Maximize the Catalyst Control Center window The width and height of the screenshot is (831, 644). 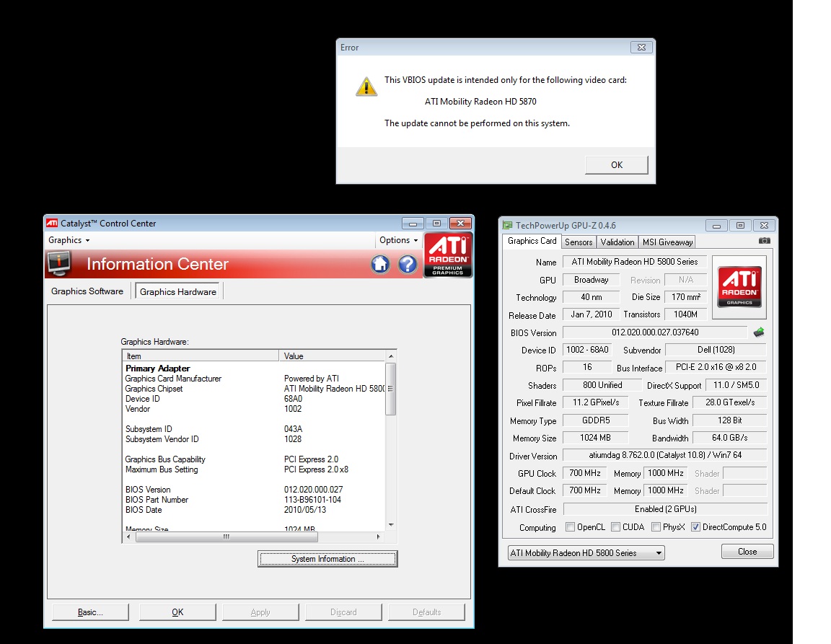click(436, 223)
